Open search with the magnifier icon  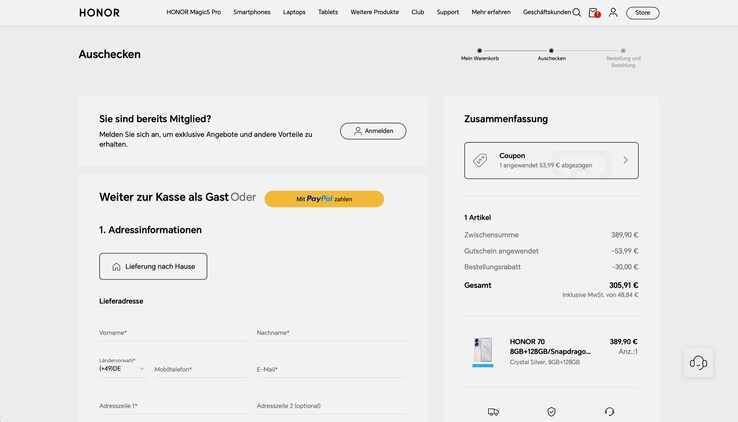577,13
